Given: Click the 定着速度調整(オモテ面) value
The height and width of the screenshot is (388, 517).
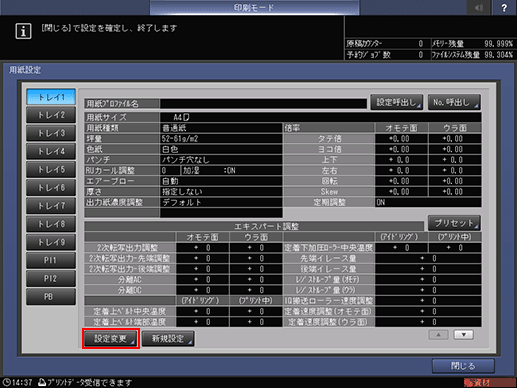Looking at the screenshot, I should [x=428, y=311].
